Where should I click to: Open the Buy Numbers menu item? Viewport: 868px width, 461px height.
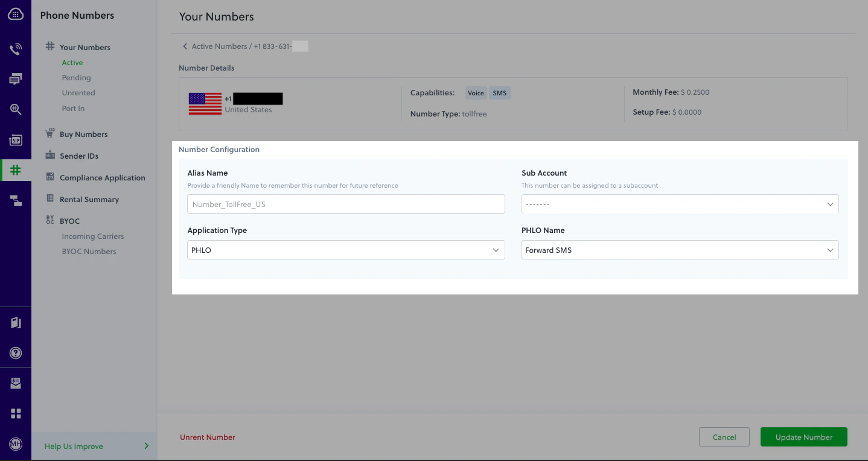[84, 135]
